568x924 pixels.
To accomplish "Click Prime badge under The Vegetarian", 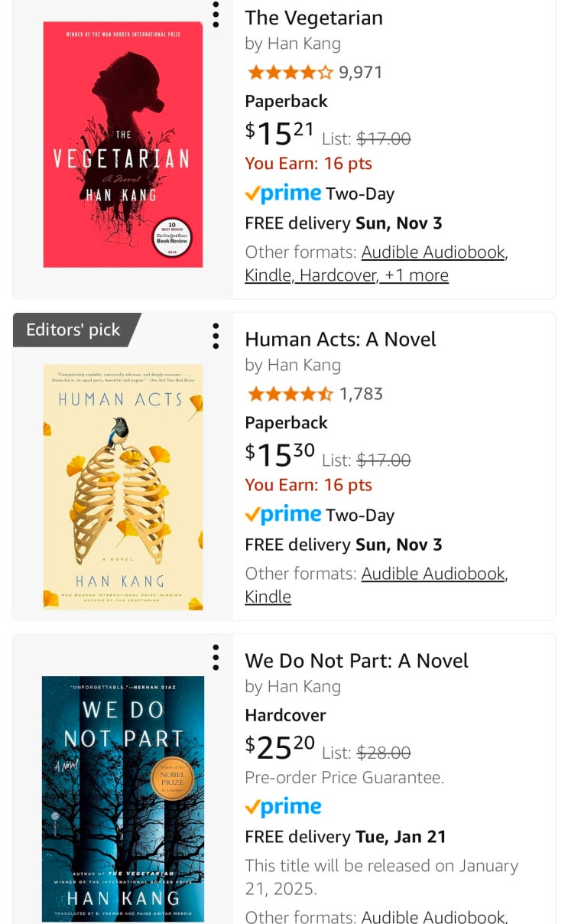I will point(283,194).
